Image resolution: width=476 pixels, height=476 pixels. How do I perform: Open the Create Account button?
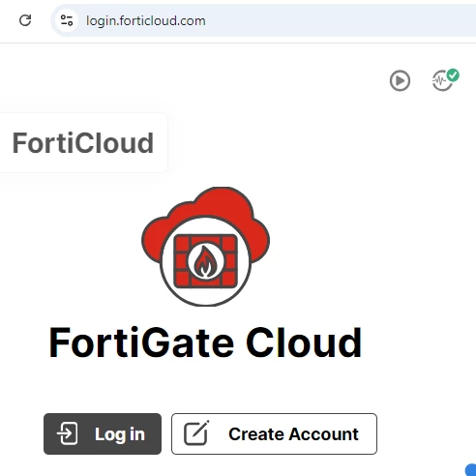pyautogui.click(x=274, y=433)
